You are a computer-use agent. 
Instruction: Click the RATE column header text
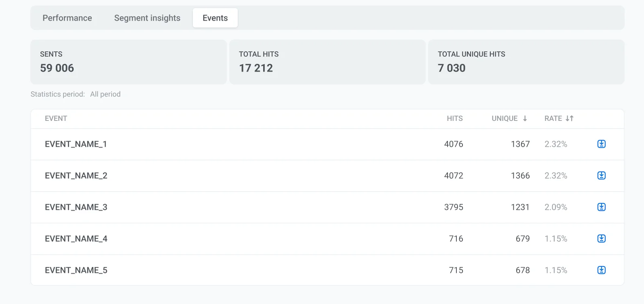pos(553,118)
